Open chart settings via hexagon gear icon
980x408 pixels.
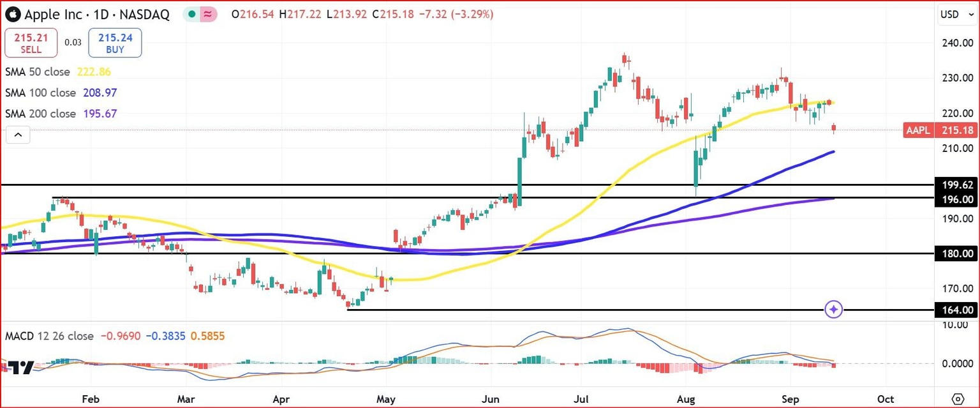click(x=957, y=398)
